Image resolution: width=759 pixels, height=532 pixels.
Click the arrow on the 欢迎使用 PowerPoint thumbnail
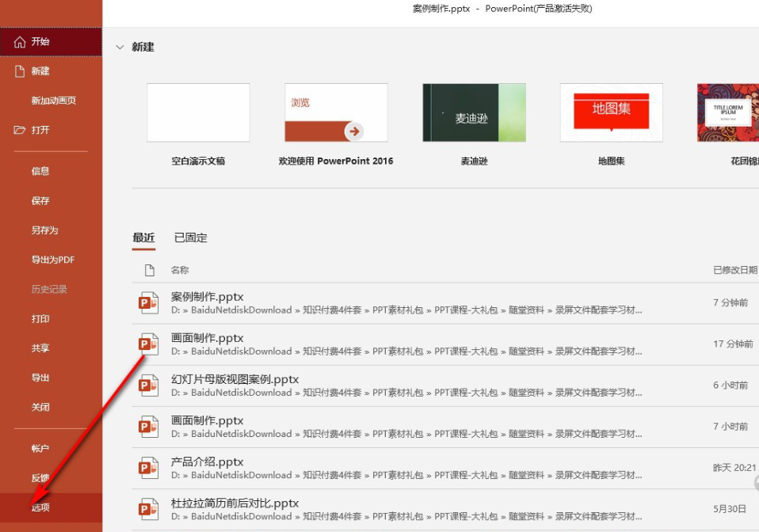point(354,131)
